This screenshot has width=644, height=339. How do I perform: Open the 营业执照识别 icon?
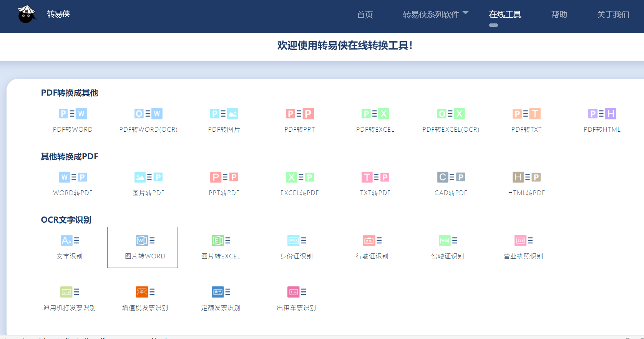click(524, 240)
